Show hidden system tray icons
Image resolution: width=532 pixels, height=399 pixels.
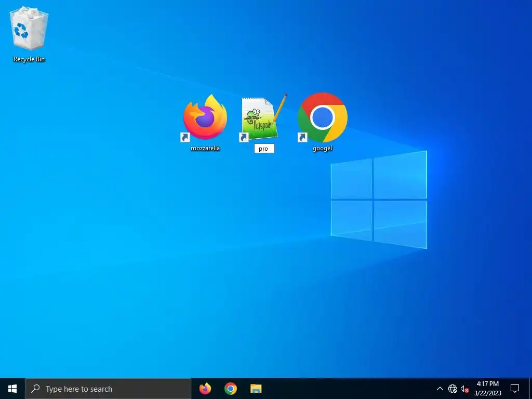coord(440,389)
